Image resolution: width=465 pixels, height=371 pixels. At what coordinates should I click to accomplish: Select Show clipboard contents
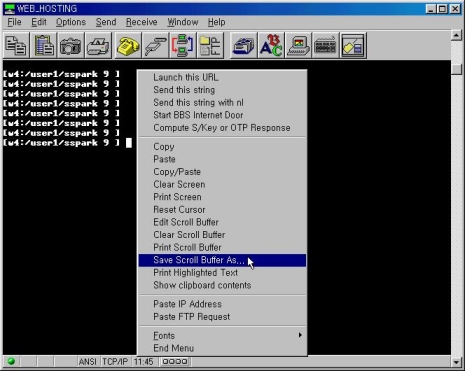click(222, 285)
